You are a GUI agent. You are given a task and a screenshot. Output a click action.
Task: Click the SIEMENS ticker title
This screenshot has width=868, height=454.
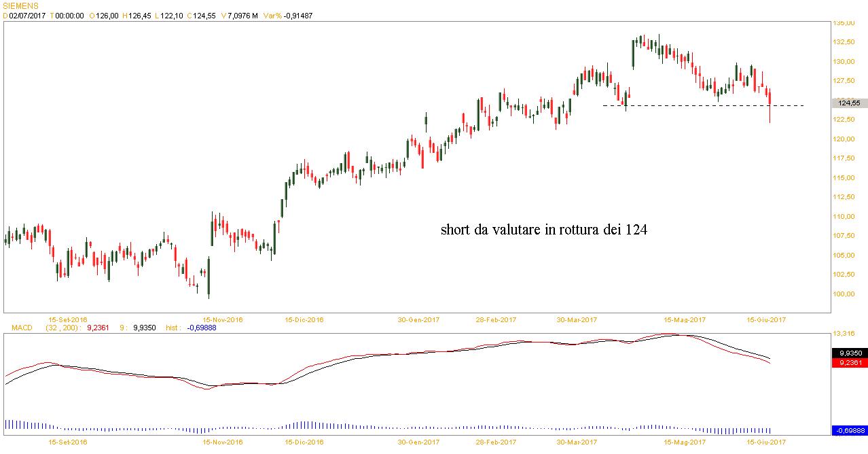pyautogui.click(x=21, y=5)
